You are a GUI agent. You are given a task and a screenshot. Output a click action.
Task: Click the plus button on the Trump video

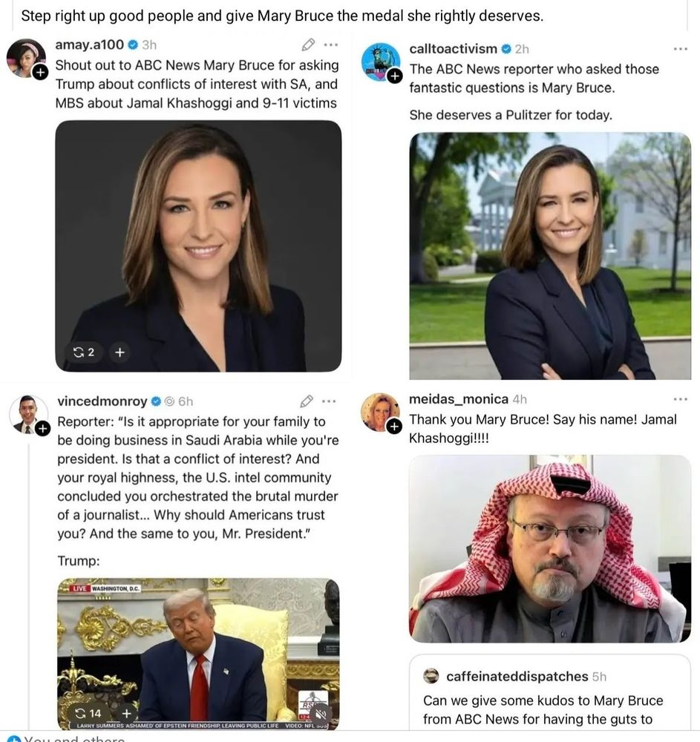[x=126, y=713]
